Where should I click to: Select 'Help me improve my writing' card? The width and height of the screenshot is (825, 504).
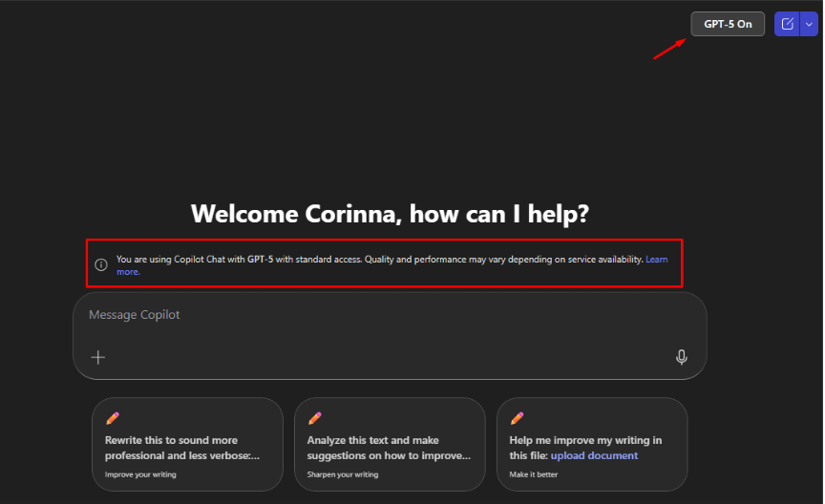[x=592, y=444]
